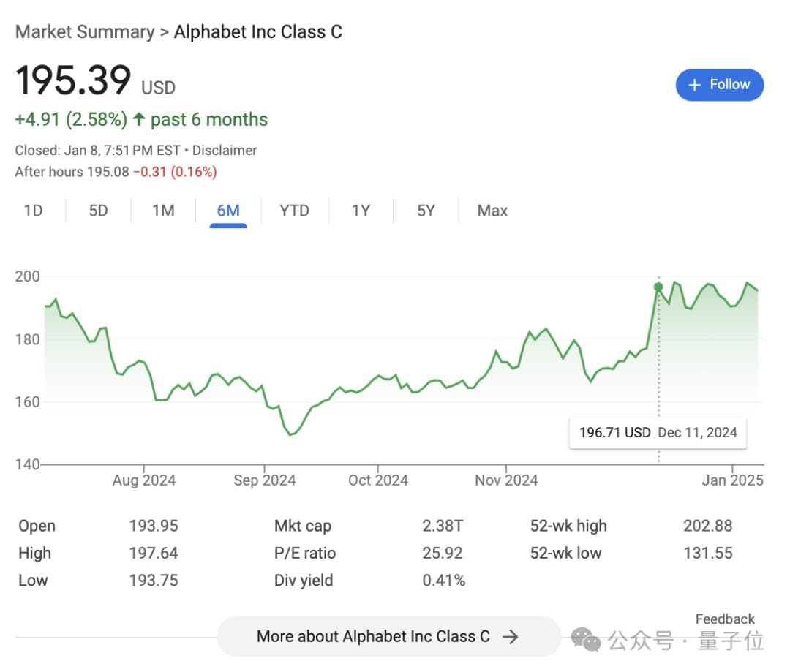
Task: Select the 5Y range tab
Action: coord(426,211)
